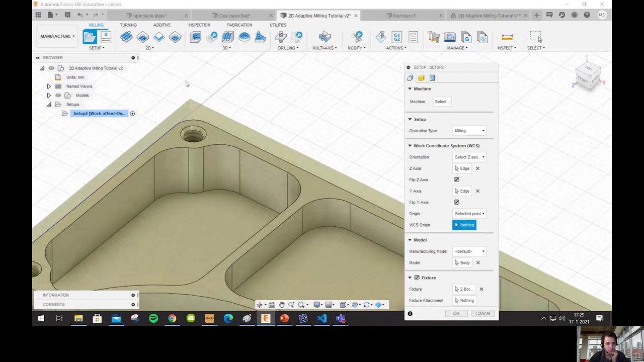Collapse the Setups tree node
The height and width of the screenshot is (362, 644).
[x=49, y=105]
